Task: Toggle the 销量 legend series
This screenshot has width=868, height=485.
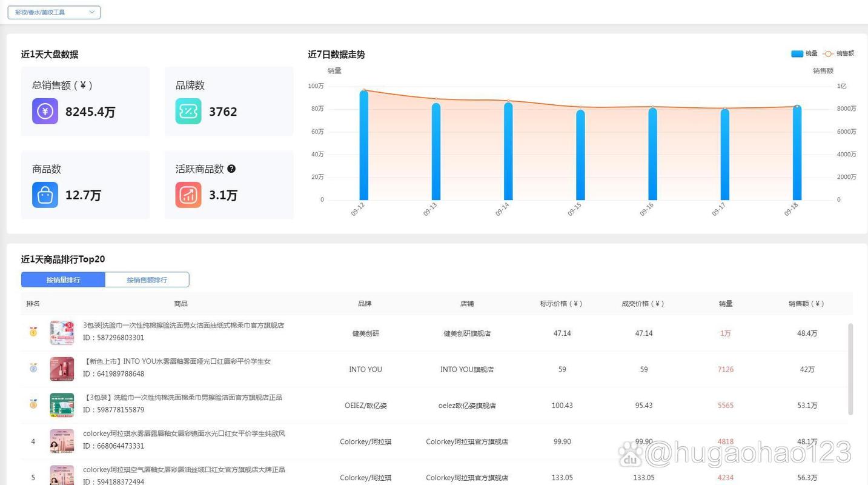Action: coord(804,54)
